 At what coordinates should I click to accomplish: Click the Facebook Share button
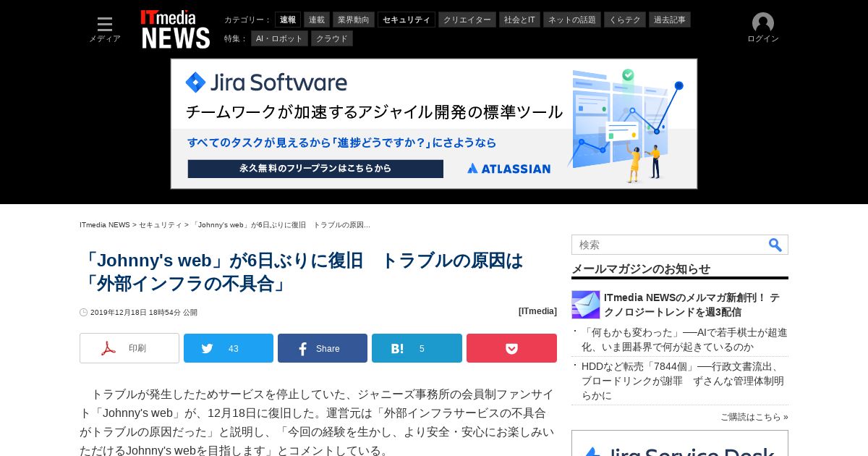[323, 348]
